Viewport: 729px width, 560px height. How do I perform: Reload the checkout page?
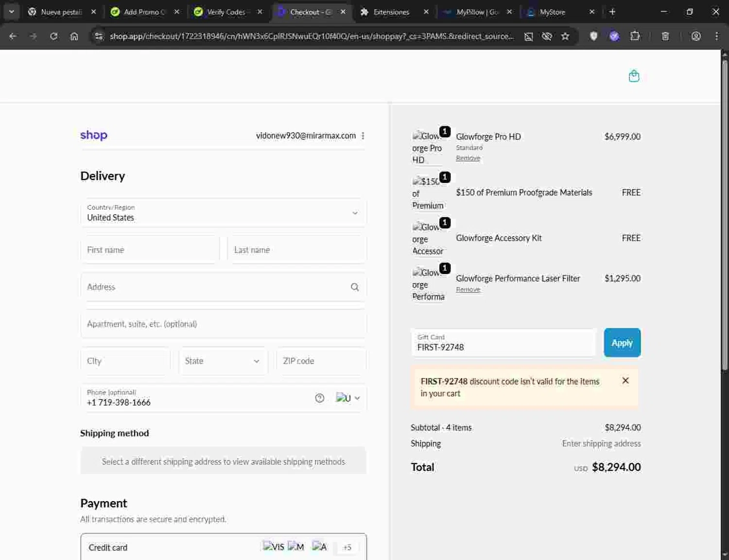[53, 36]
